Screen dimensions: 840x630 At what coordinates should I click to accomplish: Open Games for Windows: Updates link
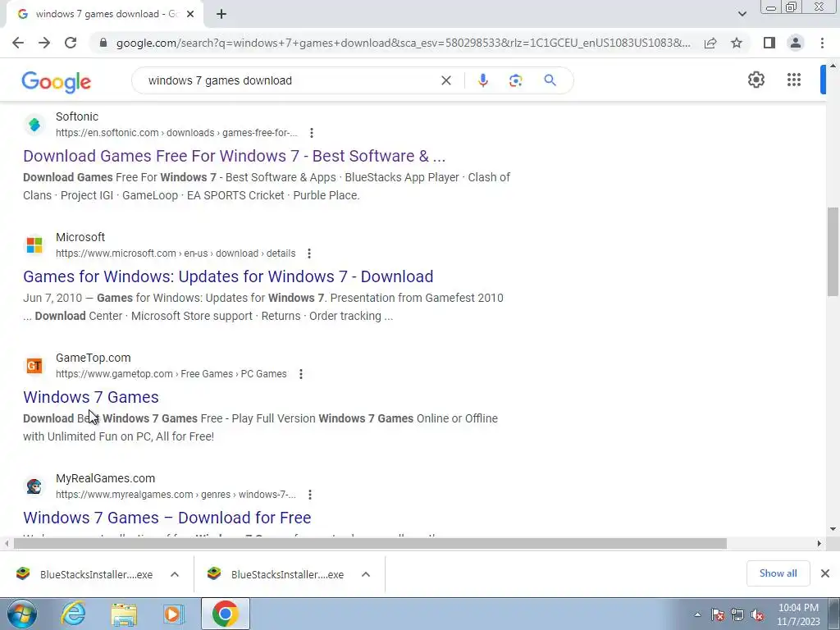(x=228, y=276)
